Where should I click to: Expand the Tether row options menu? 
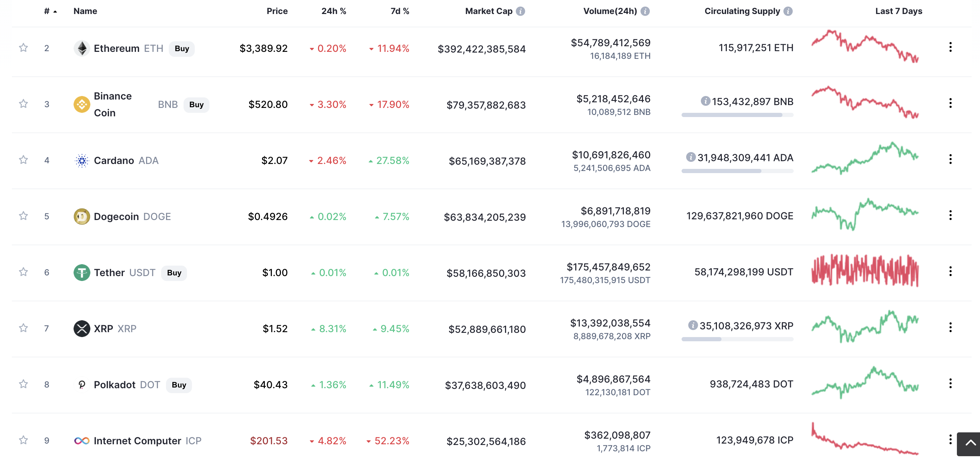[x=950, y=272]
